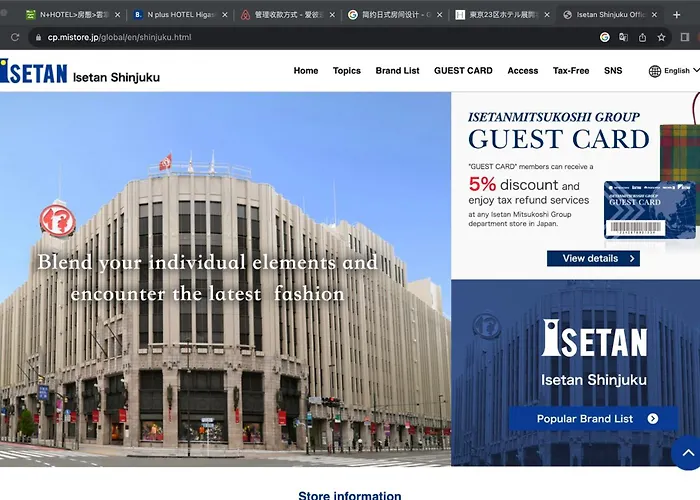Click the translate page icon
The width and height of the screenshot is (700, 500).
623,37
